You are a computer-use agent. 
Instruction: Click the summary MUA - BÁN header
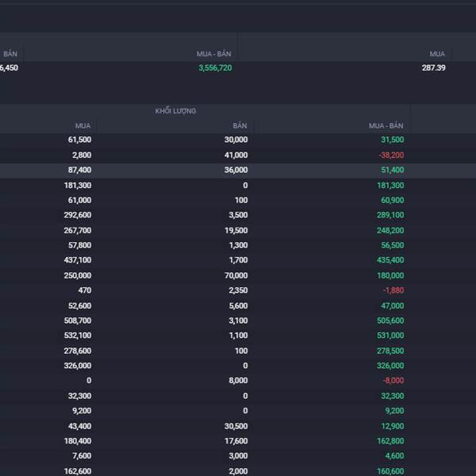pos(213,54)
